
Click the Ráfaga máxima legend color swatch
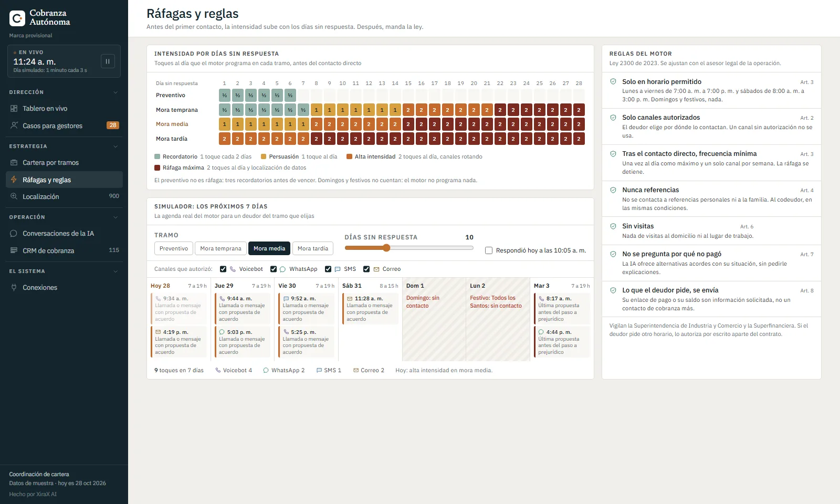click(x=157, y=168)
